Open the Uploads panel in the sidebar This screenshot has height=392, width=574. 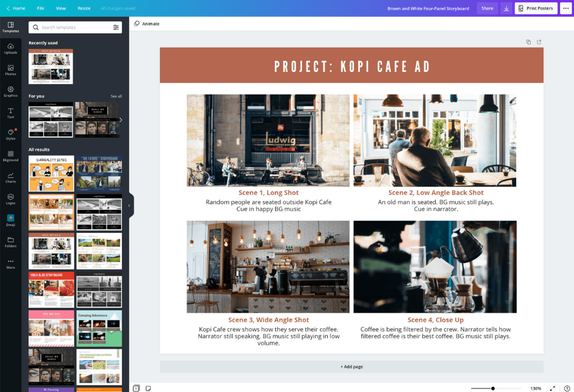click(x=11, y=49)
